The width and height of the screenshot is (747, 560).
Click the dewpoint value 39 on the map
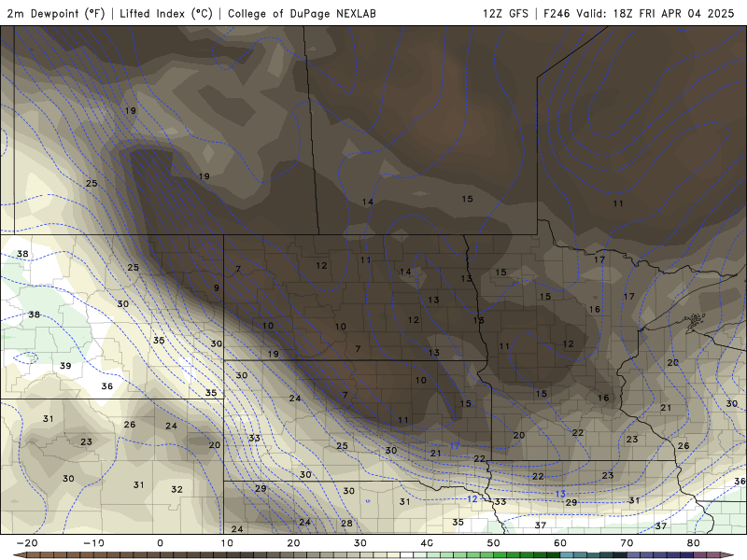pos(65,366)
